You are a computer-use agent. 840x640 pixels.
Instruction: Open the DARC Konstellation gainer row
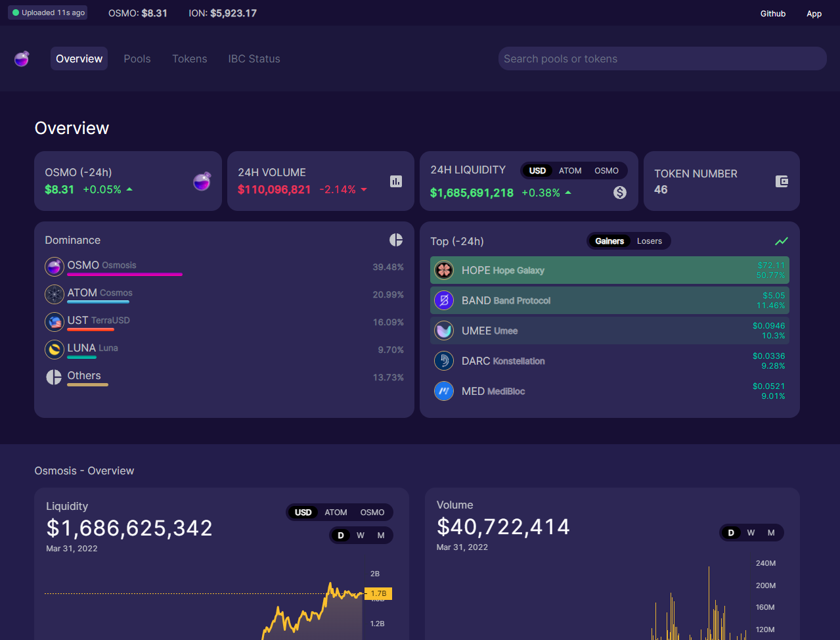(x=609, y=361)
